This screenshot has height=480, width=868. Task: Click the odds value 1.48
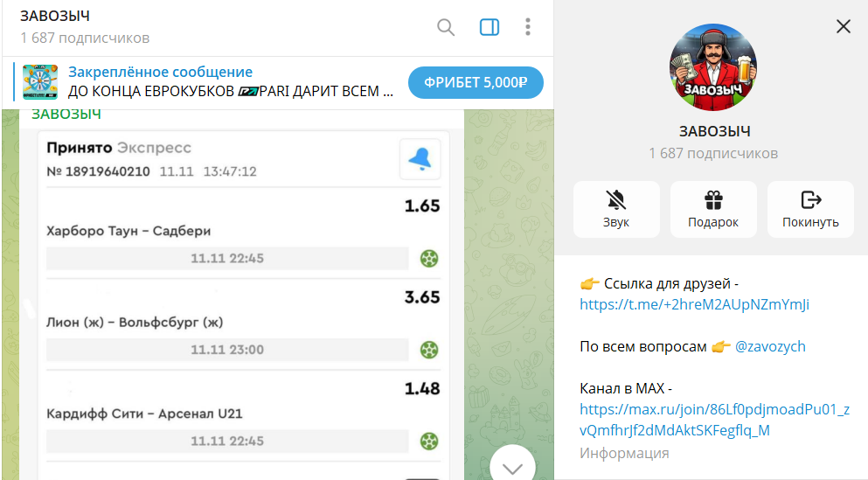pyautogui.click(x=422, y=389)
